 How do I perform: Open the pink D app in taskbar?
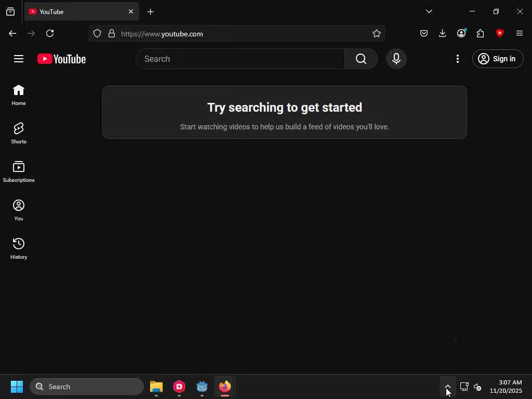pyautogui.click(x=179, y=387)
